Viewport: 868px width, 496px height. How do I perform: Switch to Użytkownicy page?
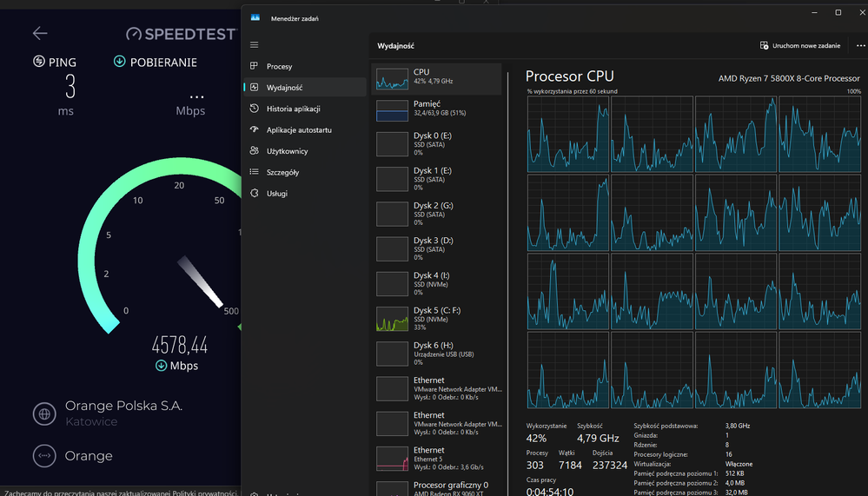pyautogui.click(x=305, y=150)
